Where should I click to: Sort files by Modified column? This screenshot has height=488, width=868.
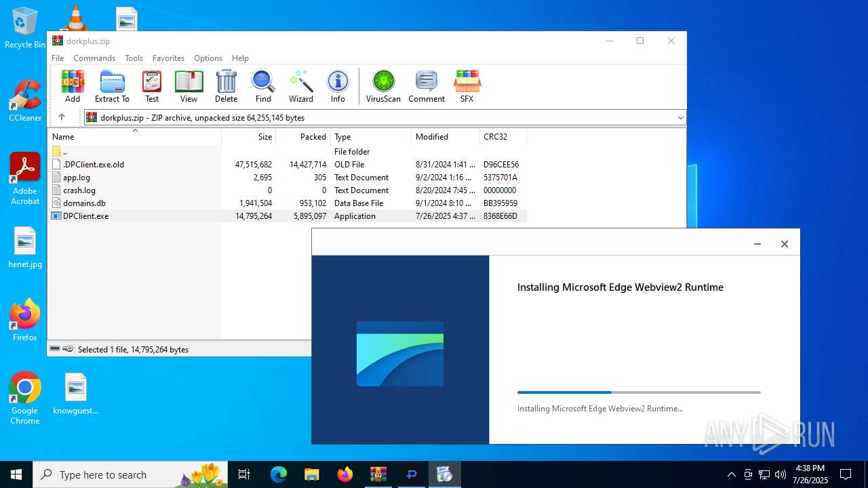pyautogui.click(x=445, y=137)
